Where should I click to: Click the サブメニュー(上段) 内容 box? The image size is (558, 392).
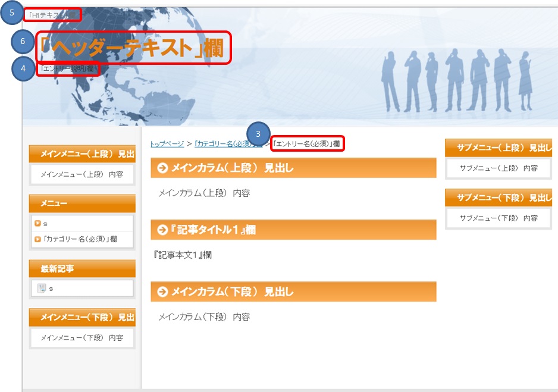point(499,168)
